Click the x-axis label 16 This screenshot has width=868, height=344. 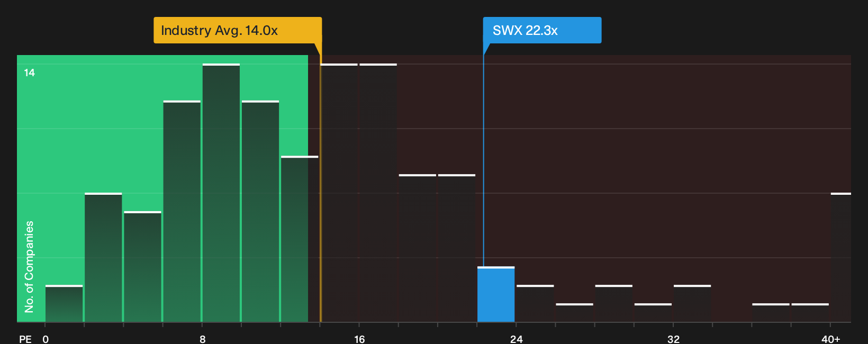(359, 339)
